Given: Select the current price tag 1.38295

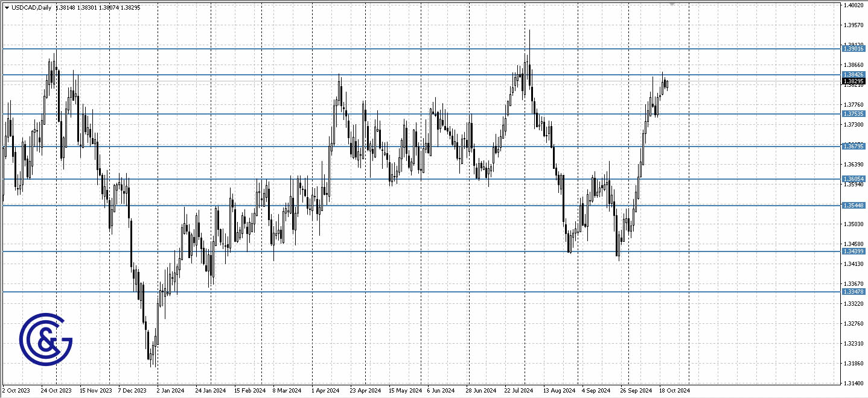Looking at the screenshot, I should pyautogui.click(x=853, y=80).
